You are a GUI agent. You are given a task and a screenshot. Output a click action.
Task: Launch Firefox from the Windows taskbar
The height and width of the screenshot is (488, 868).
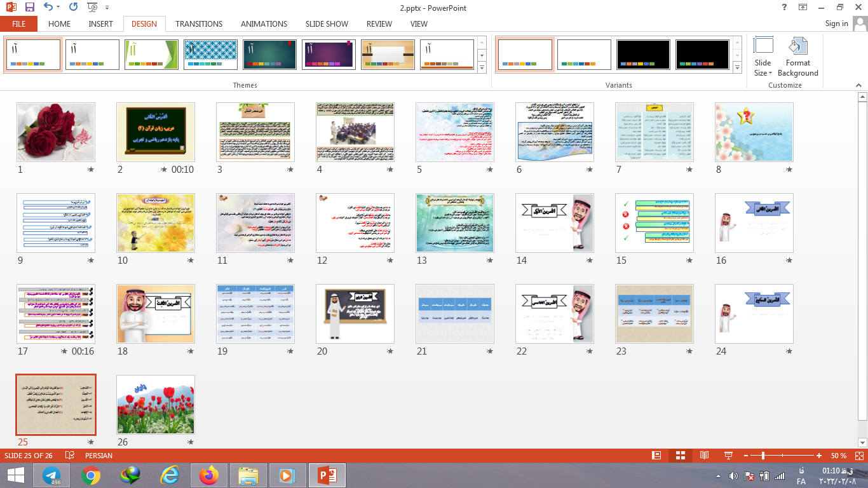(208, 475)
